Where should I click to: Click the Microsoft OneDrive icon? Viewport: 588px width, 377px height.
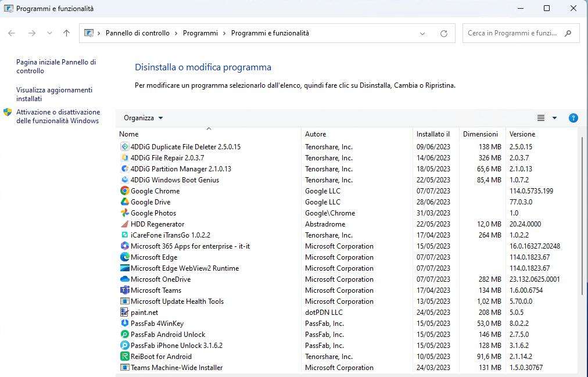pos(124,279)
